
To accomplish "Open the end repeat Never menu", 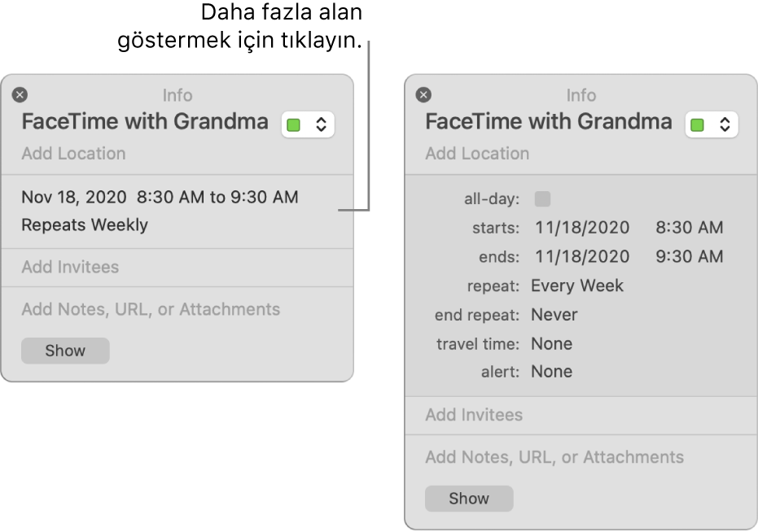I will tap(554, 315).
